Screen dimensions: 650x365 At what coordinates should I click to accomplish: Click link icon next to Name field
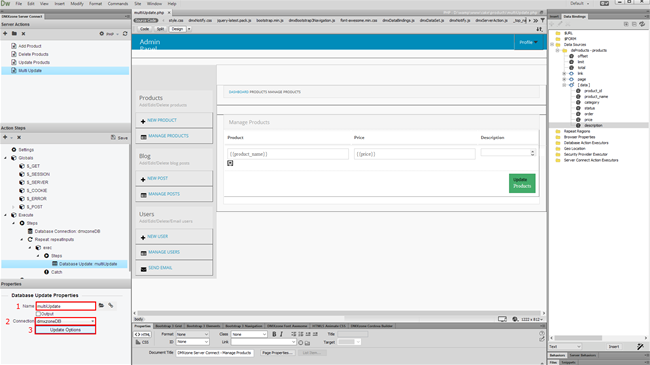pyautogui.click(x=111, y=306)
